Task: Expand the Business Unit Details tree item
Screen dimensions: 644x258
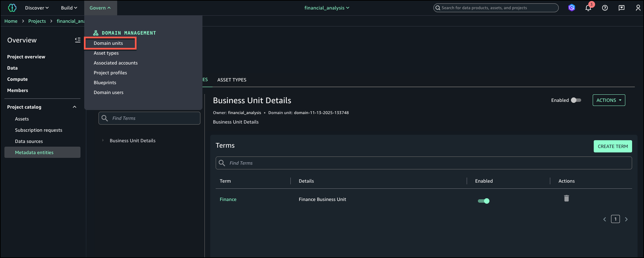Action: (103, 141)
